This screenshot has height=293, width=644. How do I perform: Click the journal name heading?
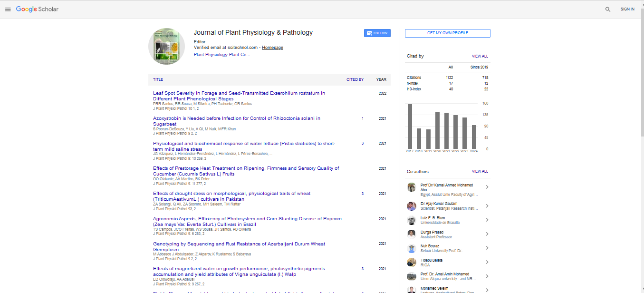(x=253, y=33)
